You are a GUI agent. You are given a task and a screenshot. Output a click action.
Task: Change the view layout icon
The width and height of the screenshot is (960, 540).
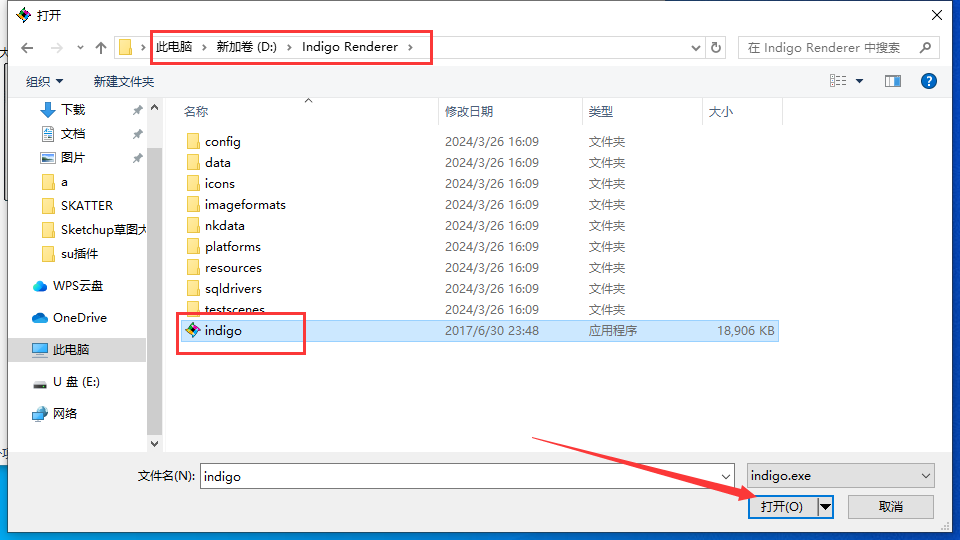pos(838,81)
